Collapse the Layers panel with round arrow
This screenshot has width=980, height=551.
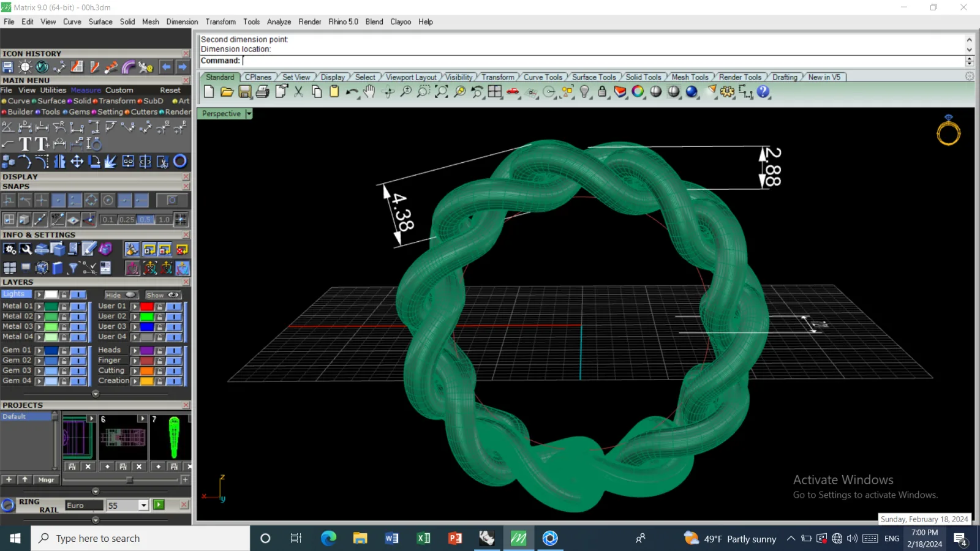point(96,394)
